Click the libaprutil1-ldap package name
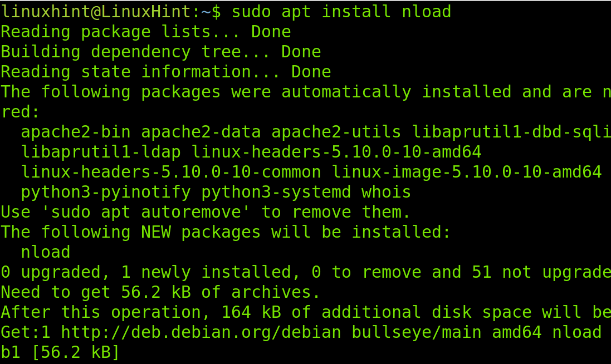Screen dimensions: 611x364 (x=101, y=152)
